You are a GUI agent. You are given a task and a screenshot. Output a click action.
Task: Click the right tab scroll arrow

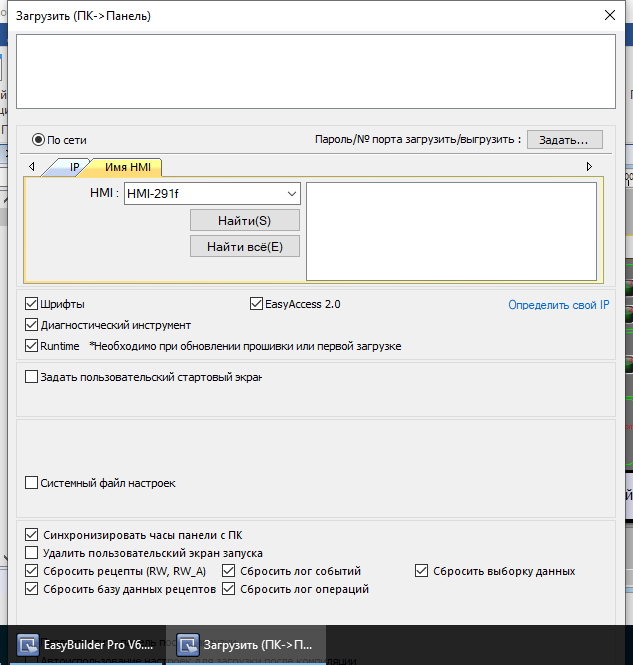coord(589,167)
